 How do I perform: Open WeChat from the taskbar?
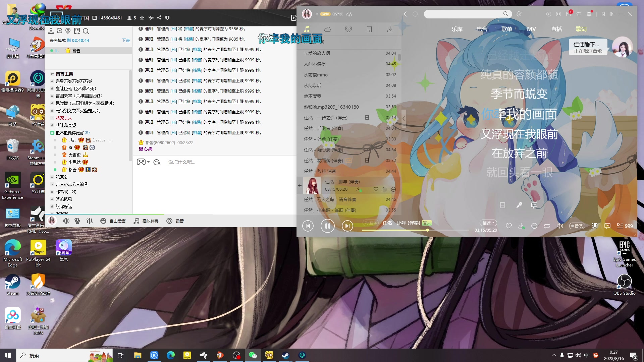253,355
